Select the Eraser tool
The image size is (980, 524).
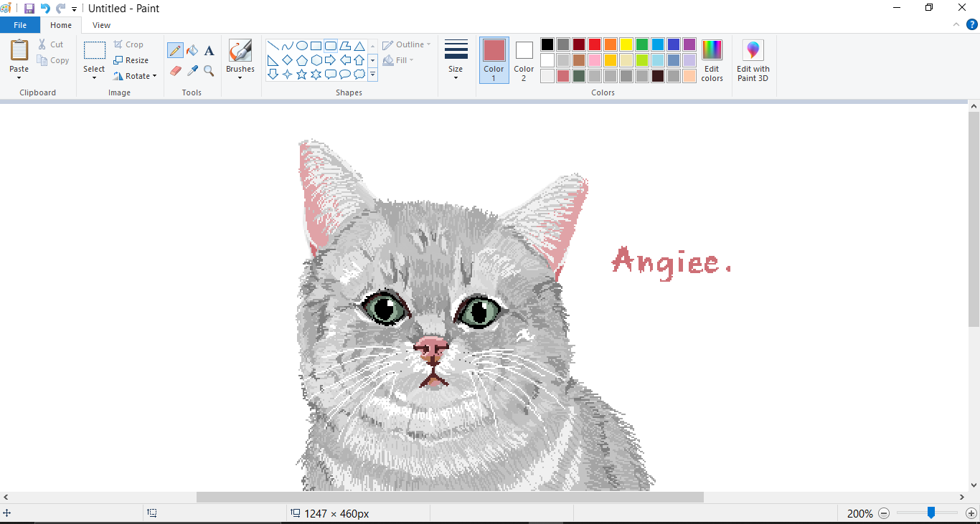coord(175,71)
